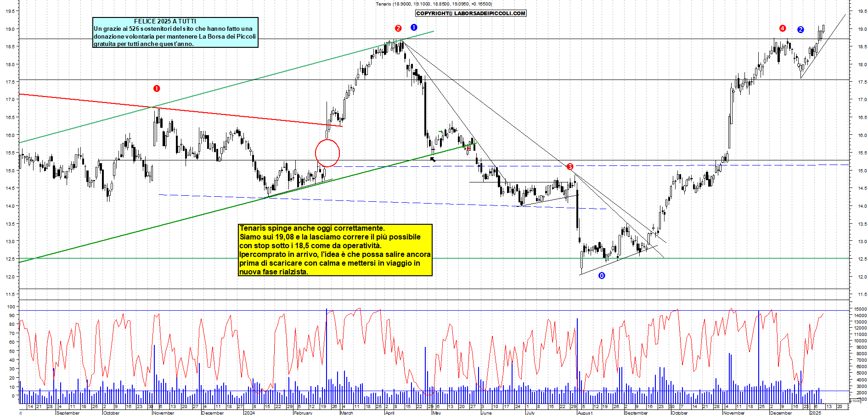This screenshot has height=415, width=868.
Task: Click the May month label
Action: click(437, 413)
